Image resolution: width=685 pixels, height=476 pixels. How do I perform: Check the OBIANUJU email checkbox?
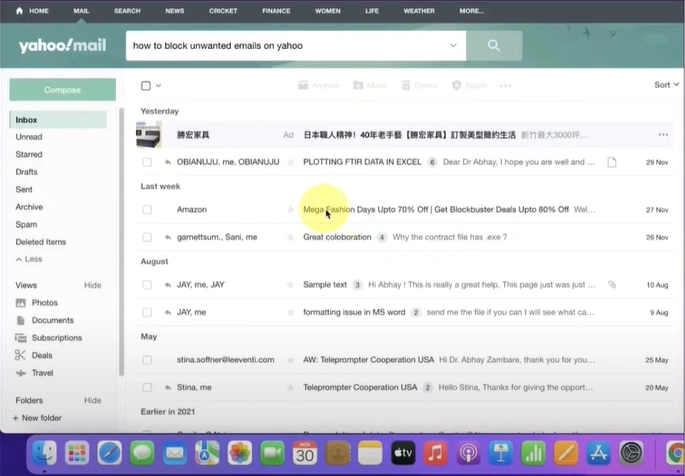(x=147, y=162)
